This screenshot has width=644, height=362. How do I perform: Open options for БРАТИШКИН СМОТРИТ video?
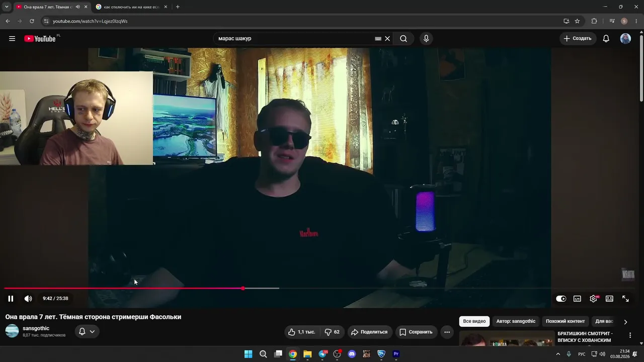click(x=630, y=335)
